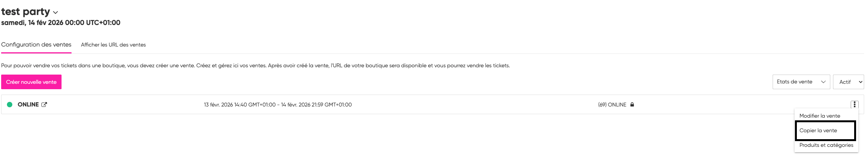Open the Etats de vente dropdown

click(x=801, y=82)
